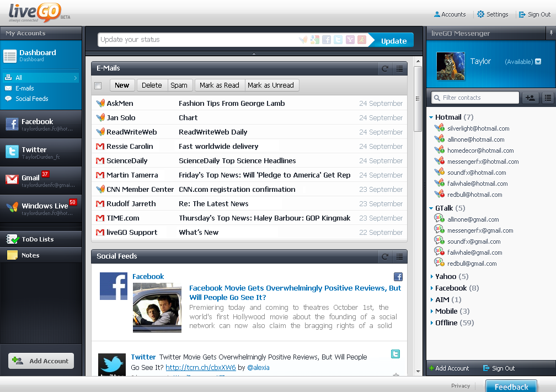Open the tcrn.ch link in the tweet

click(x=201, y=368)
